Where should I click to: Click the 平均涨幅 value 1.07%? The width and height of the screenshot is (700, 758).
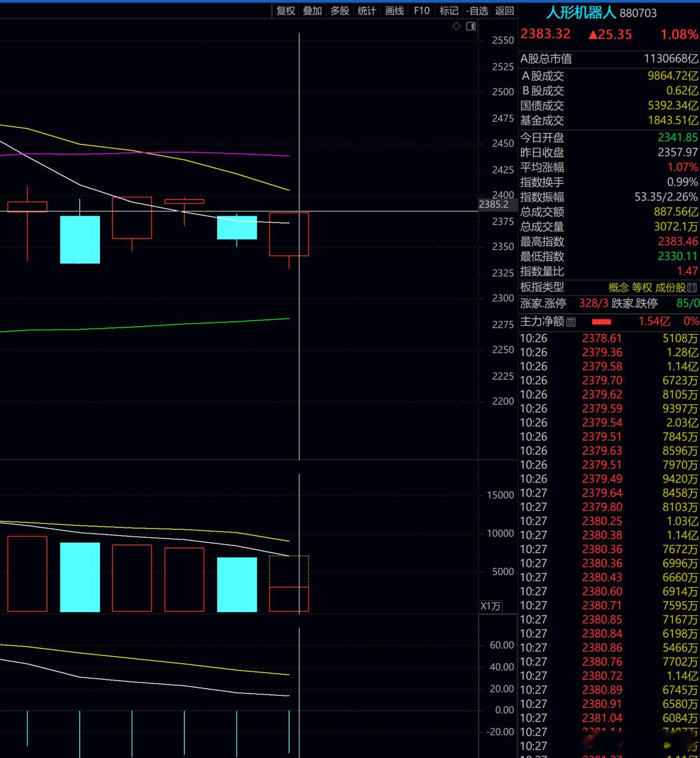pyautogui.click(x=682, y=167)
